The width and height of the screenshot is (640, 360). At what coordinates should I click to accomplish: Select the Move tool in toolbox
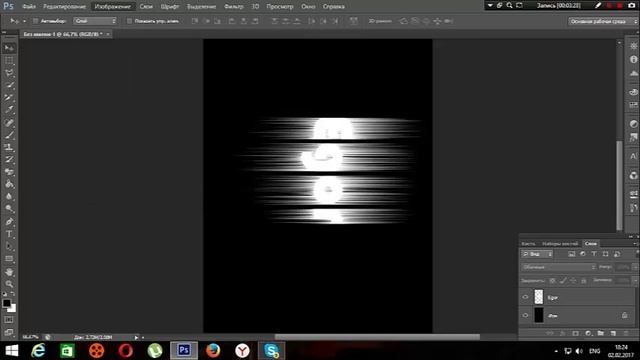[x=9, y=48]
